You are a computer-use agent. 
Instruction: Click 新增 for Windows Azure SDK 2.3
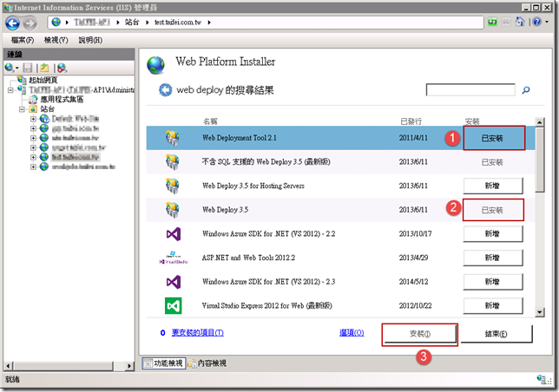pos(493,282)
